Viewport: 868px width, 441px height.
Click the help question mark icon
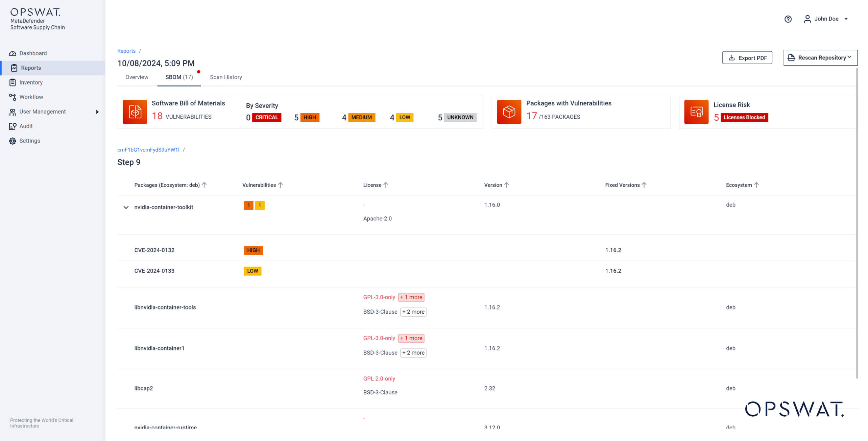pyautogui.click(x=788, y=19)
